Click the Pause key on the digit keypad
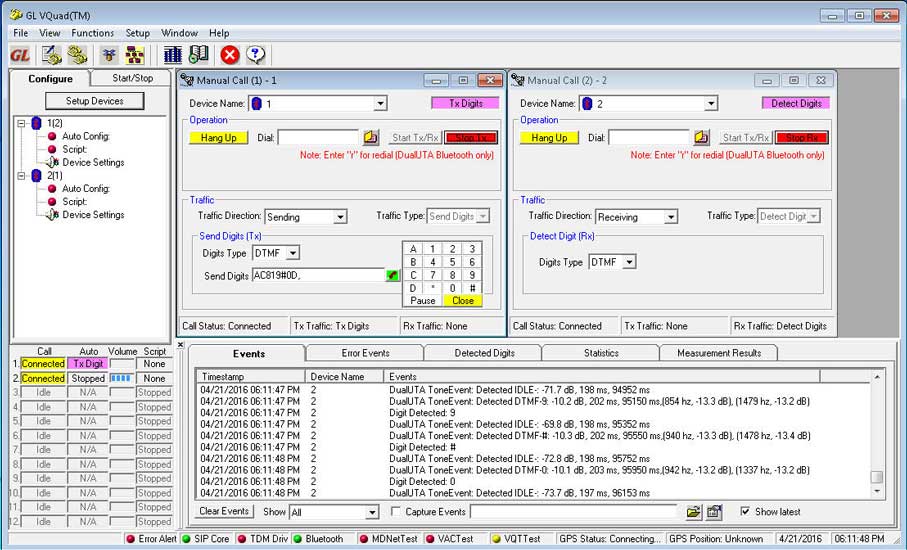 [423, 301]
